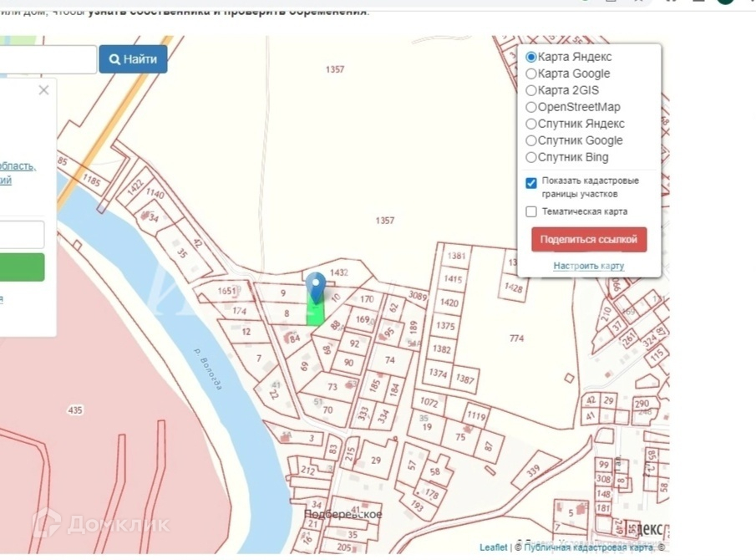Click parcel number 92
The width and height of the screenshot is (756, 560).
pyautogui.click(x=354, y=344)
